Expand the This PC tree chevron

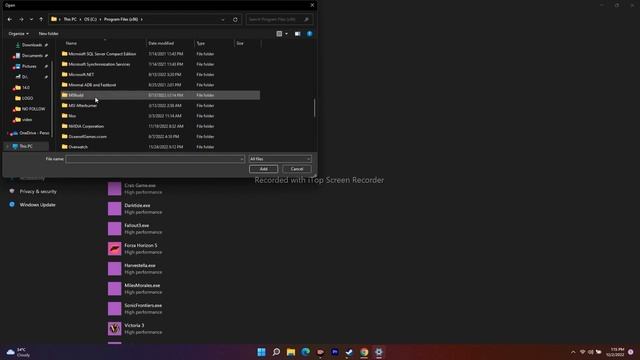pos(7,146)
